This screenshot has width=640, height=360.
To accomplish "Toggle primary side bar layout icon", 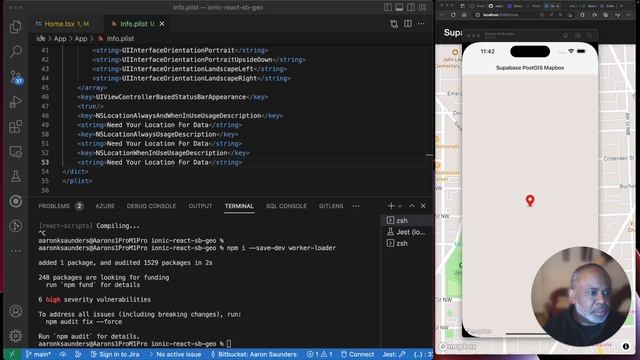I will tap(388, 7).
